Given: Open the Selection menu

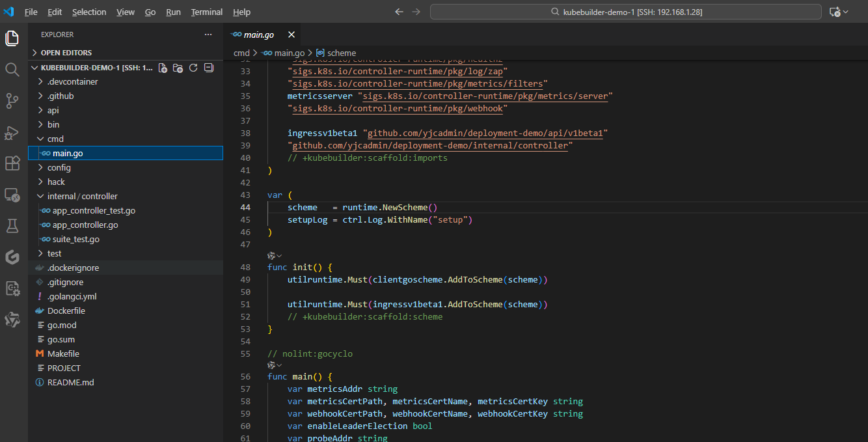Looking at the screenshot, I should coord(89,12).
